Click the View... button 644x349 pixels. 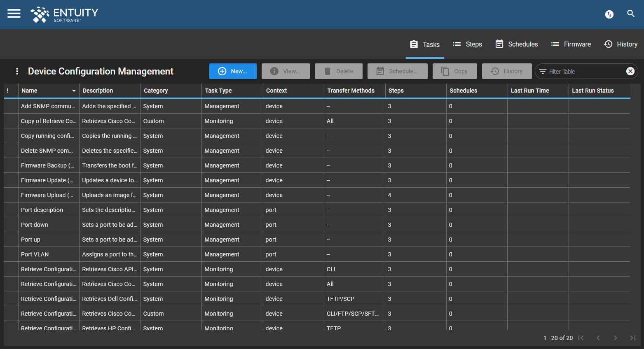click(286, 71)
